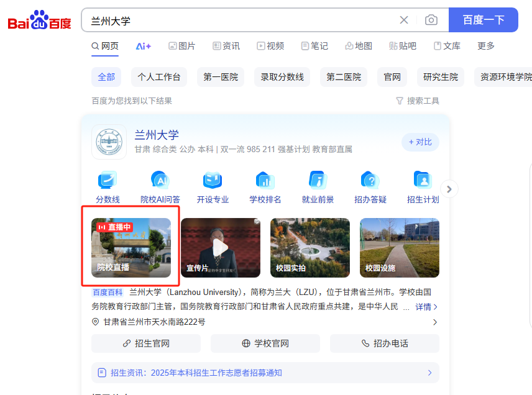Open the 院校直播 live thumbnail
Image resolution: width=532 pixels, height=395 pixels.
click(131, 248)
